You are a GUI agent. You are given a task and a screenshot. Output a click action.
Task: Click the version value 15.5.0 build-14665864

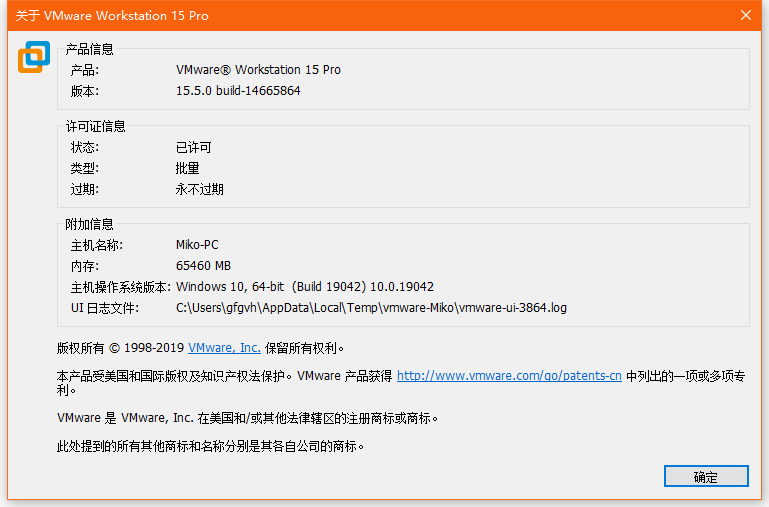click(238, 91)
